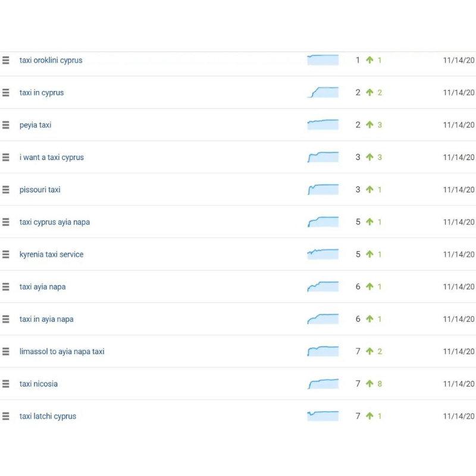Click the trend chart for taxi ayia napa
Screen dimensions: 476x476
tap(323, 287)
